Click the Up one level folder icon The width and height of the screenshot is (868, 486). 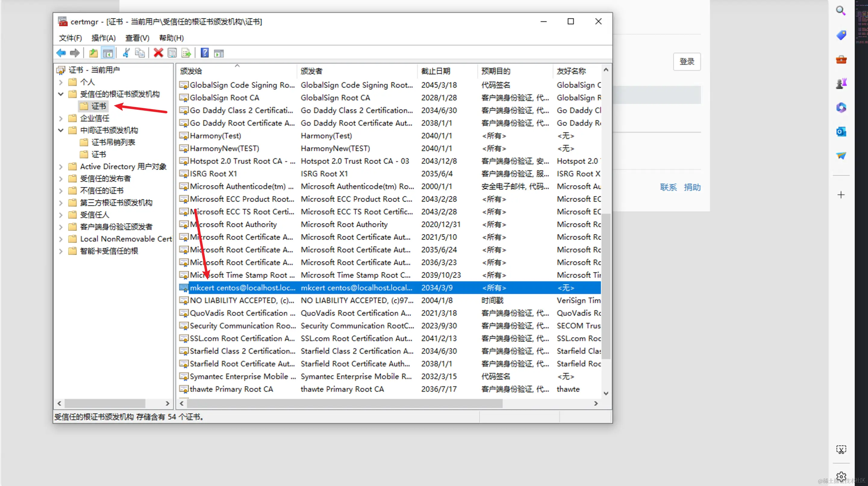click(x=93, y=53)
